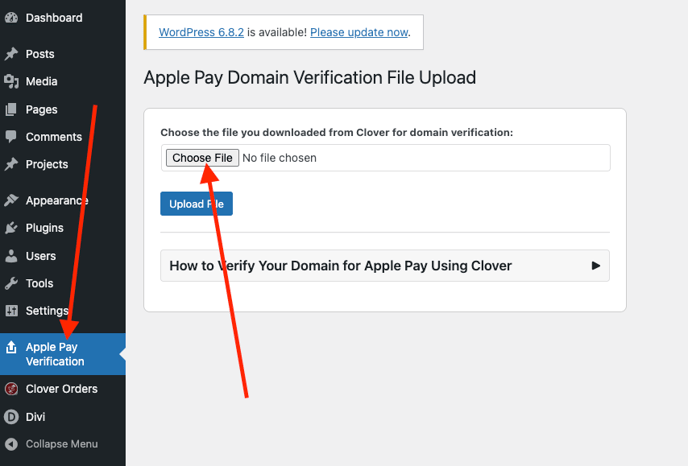The image size is (688, 466).
Task: Go to Media library menu
Action: 41,82
